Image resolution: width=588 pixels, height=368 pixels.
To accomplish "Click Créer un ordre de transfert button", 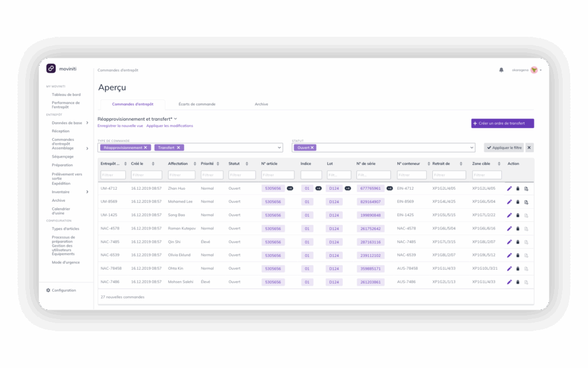I will [x=502, y=123].
